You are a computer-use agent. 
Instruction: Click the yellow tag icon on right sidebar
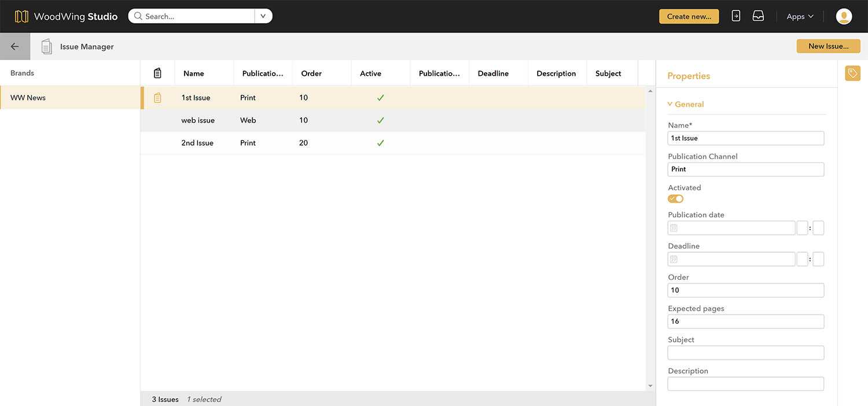852,73
